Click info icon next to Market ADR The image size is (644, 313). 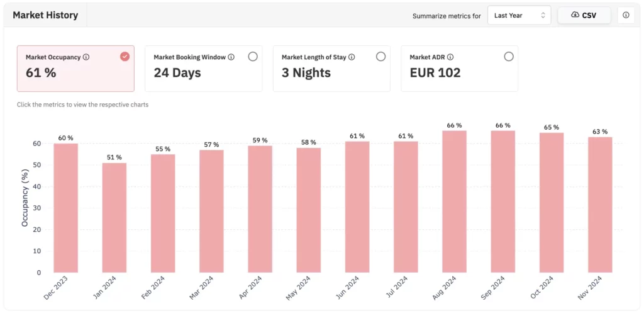[450, 57]
